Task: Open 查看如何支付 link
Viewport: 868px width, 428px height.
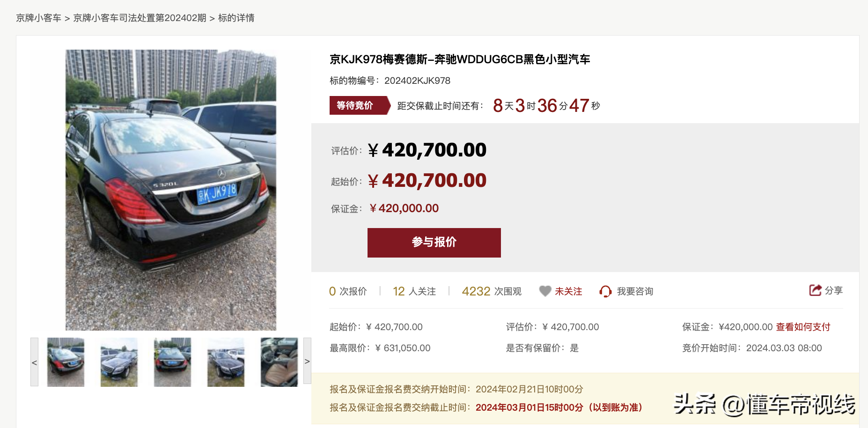Action: [x=803, y=327]
